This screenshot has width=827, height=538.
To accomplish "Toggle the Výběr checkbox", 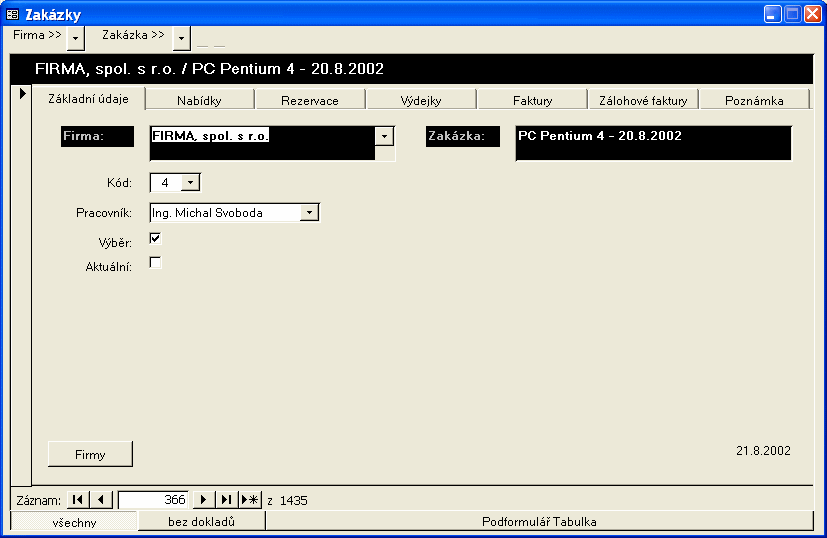I will [155, 239].
